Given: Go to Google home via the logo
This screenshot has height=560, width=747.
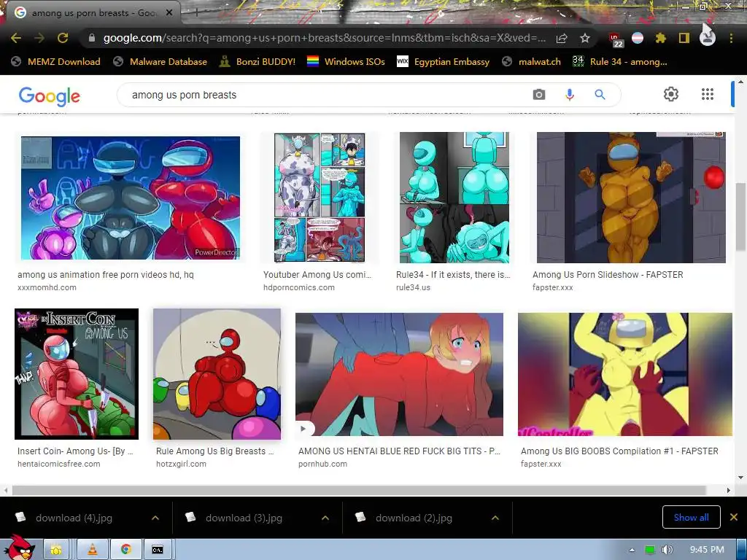Looking at the screenshot, I should pos(50,96).
